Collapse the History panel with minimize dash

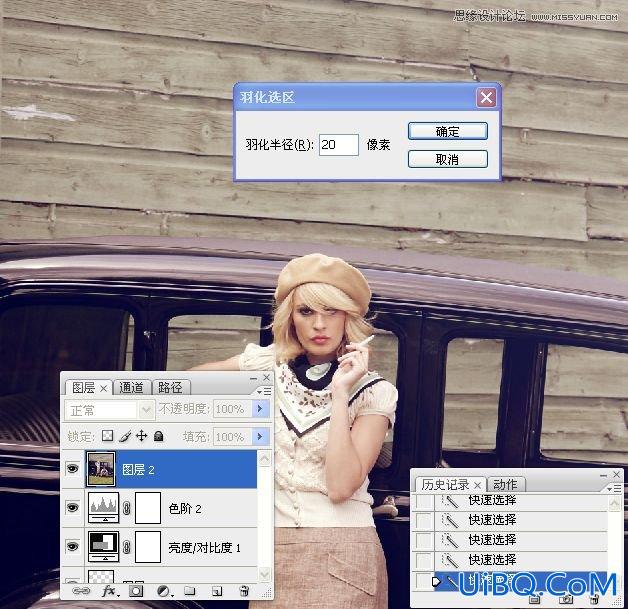coord(604,475)
